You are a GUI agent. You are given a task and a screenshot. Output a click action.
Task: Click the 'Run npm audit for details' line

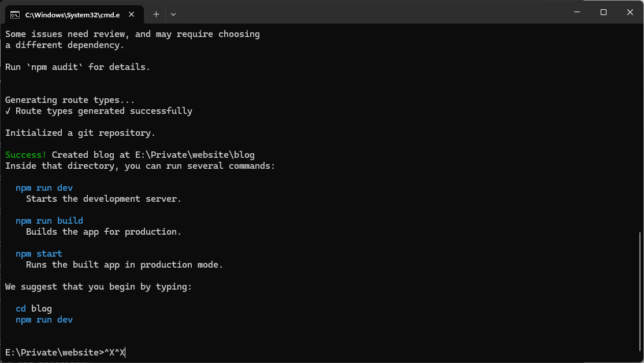pos(77,67)
